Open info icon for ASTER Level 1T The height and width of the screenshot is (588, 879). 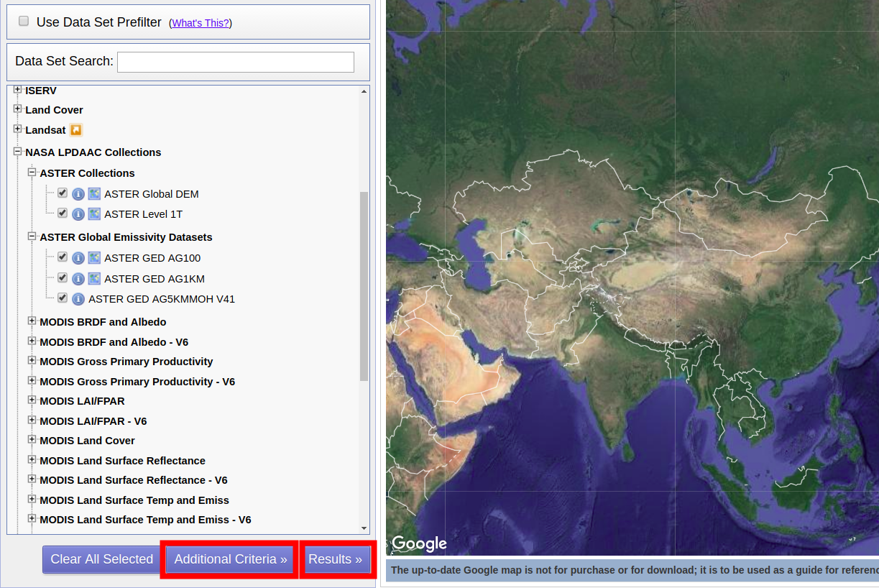[78, 214]
